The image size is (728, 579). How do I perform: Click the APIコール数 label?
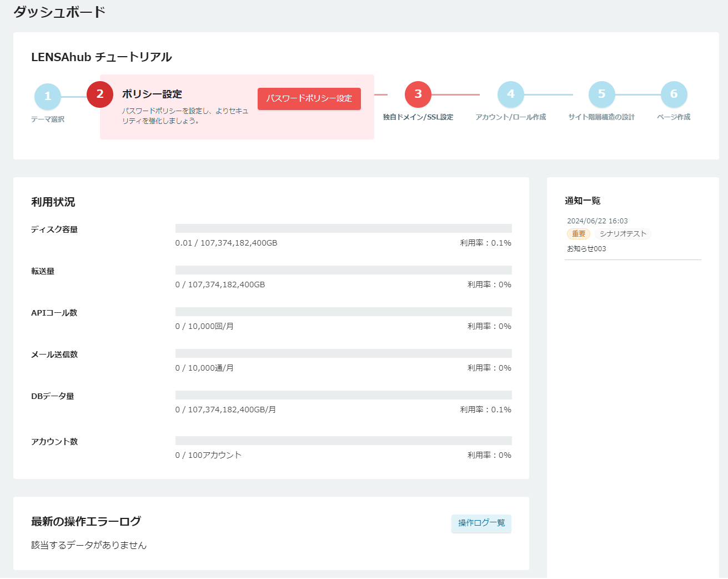coord(54,313)
